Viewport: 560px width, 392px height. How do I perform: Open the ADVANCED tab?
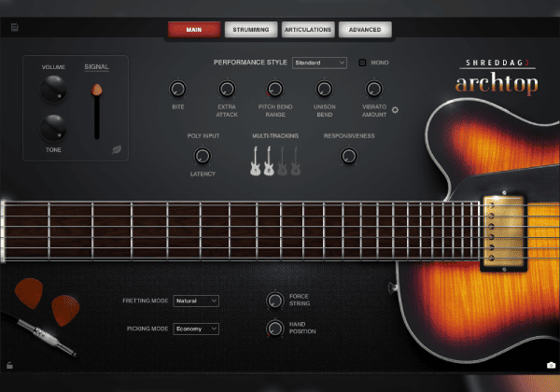pyautogui.click(x=365, y=30)
